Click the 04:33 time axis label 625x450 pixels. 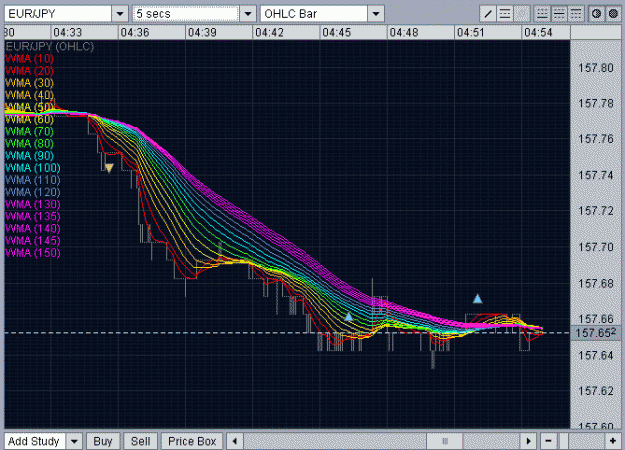67,33
